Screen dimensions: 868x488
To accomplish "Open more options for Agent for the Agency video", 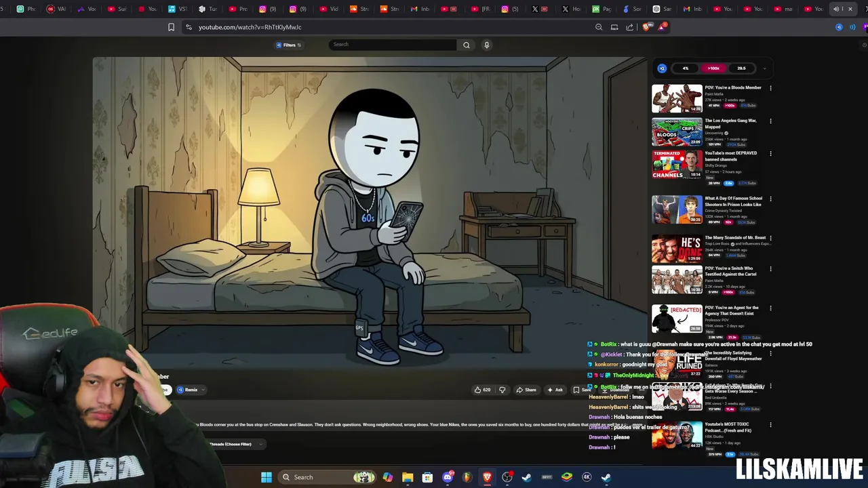I will coord(770,308).
